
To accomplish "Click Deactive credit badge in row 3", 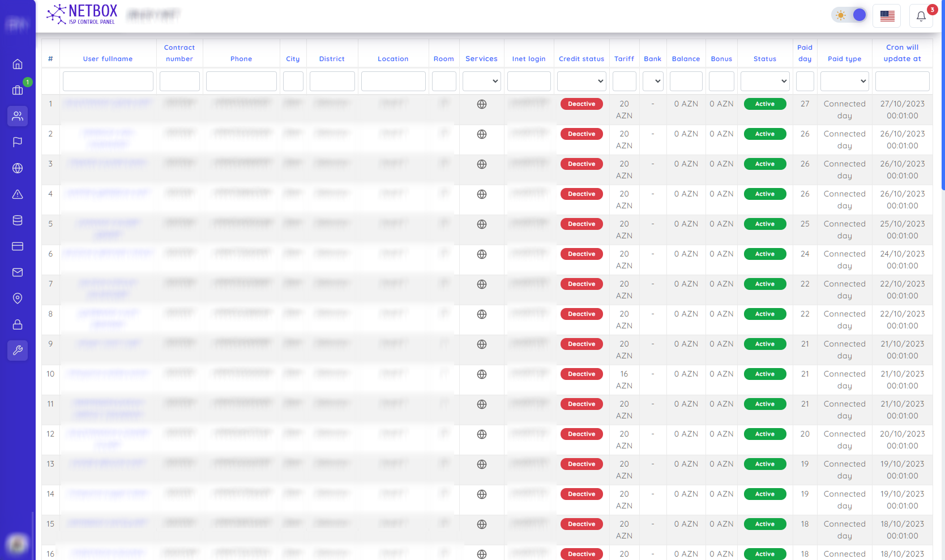I will click(x=581, y=164).
